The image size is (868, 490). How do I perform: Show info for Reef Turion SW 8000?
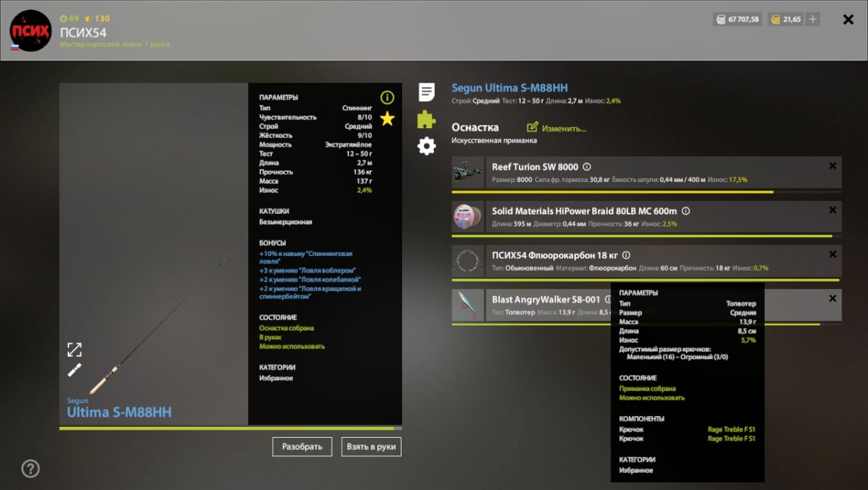tap(587, 167)
